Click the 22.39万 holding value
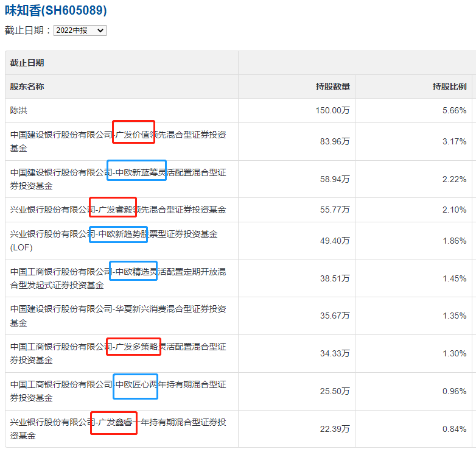Screen dimensions: 476x452 [335, 429]
